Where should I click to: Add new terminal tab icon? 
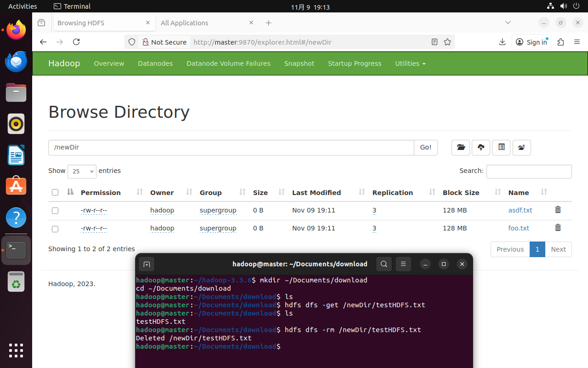pos(147,264)
